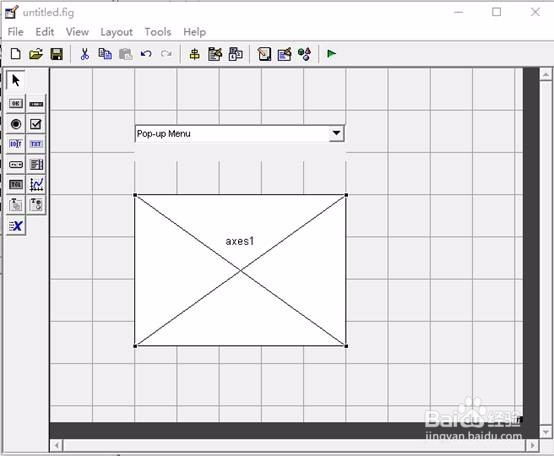Select the ActiveX Control component tool
The width and height of the screenshot is (554, 456).
coord(16,226)
